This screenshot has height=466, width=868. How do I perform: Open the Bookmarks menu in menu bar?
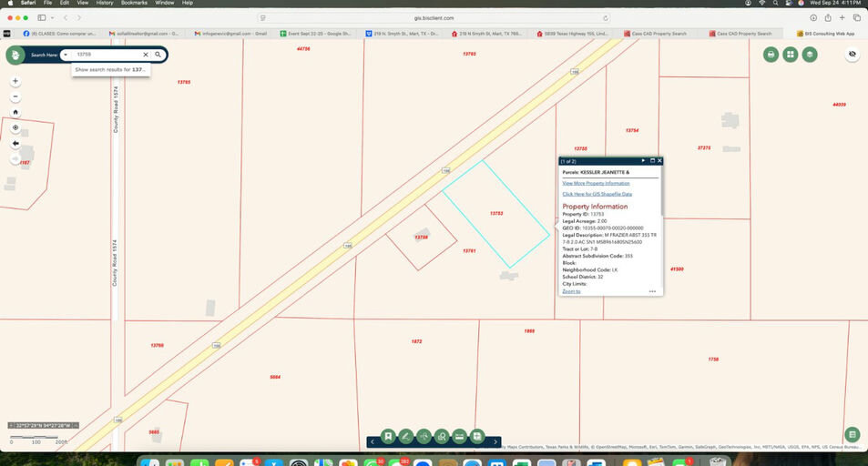pos(134,3)
